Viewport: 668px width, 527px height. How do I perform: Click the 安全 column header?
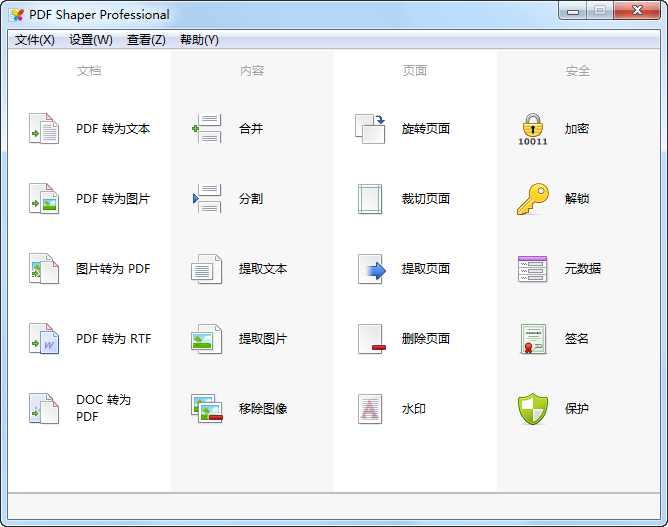click(x=578, y=71)
